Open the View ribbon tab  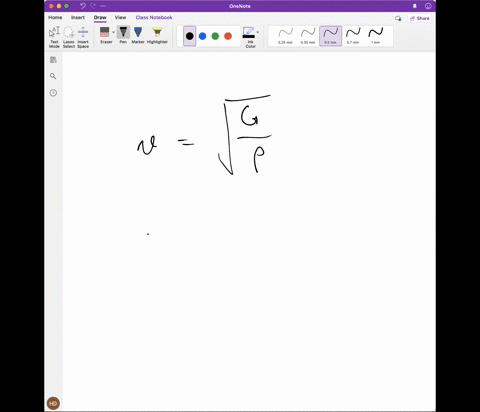coord(120,17)
